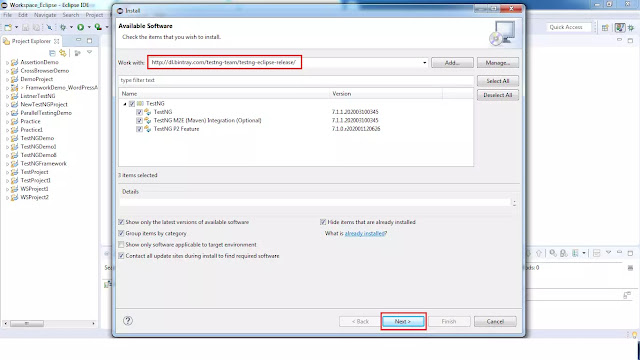Open the File menu in Eclipse
Viewport: 640px width, 360px height.
(8, 15)
